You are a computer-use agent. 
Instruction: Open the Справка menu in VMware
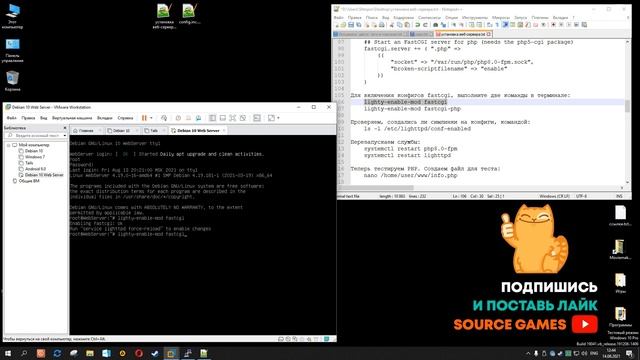point(125,118)
